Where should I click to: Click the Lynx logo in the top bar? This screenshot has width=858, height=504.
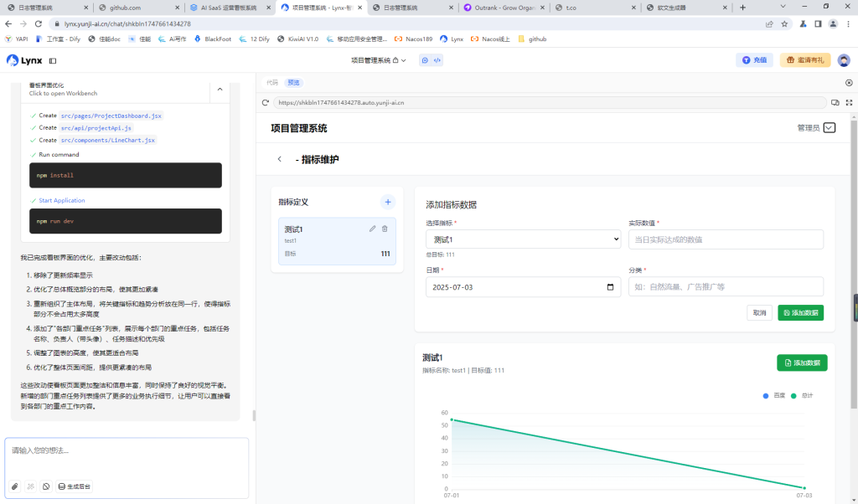click(14, 59)
